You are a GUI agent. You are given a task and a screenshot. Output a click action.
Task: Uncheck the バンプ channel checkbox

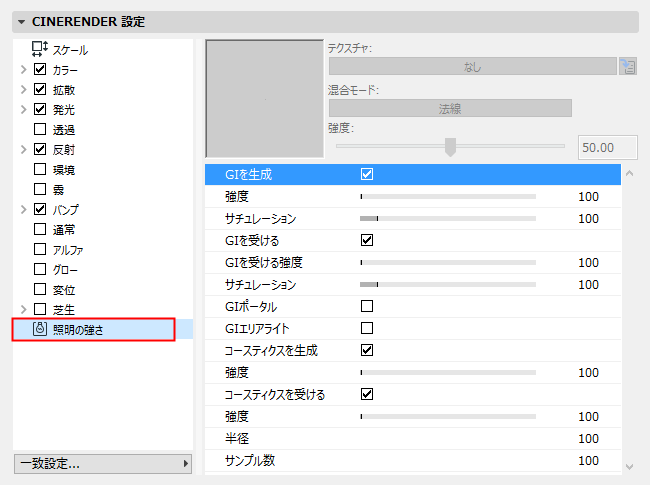tap(40, 209)
